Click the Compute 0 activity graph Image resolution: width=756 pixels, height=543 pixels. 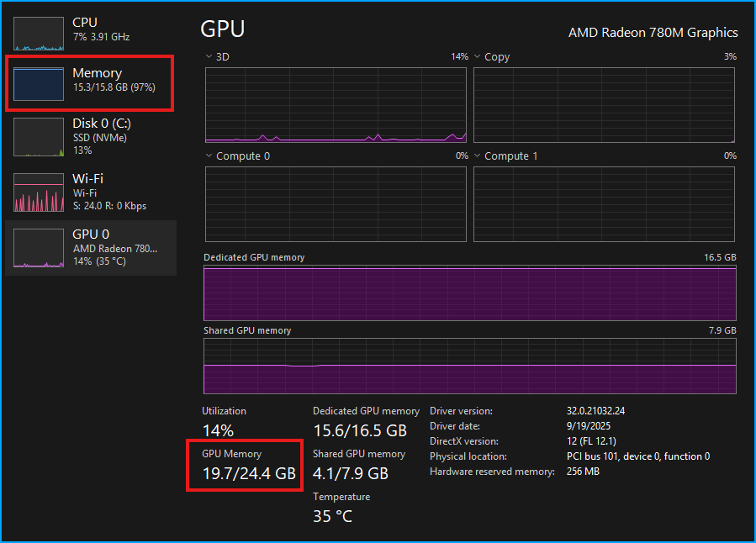[335, 204]
